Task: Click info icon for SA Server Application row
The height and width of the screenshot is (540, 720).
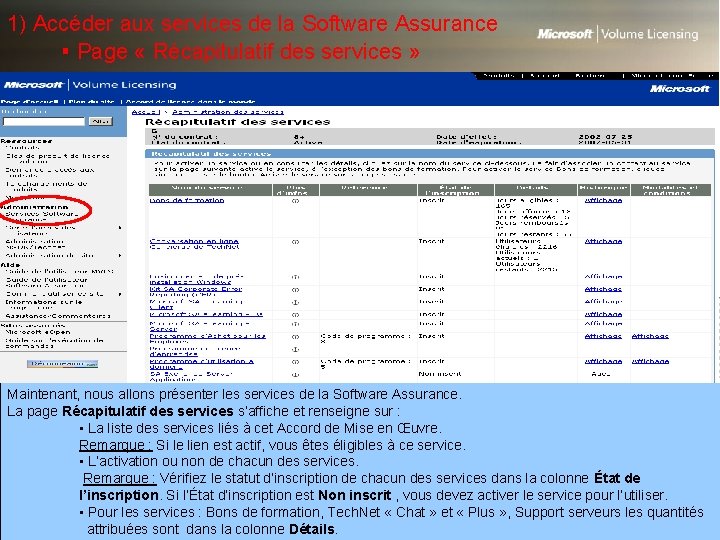Action: [295, 375]
